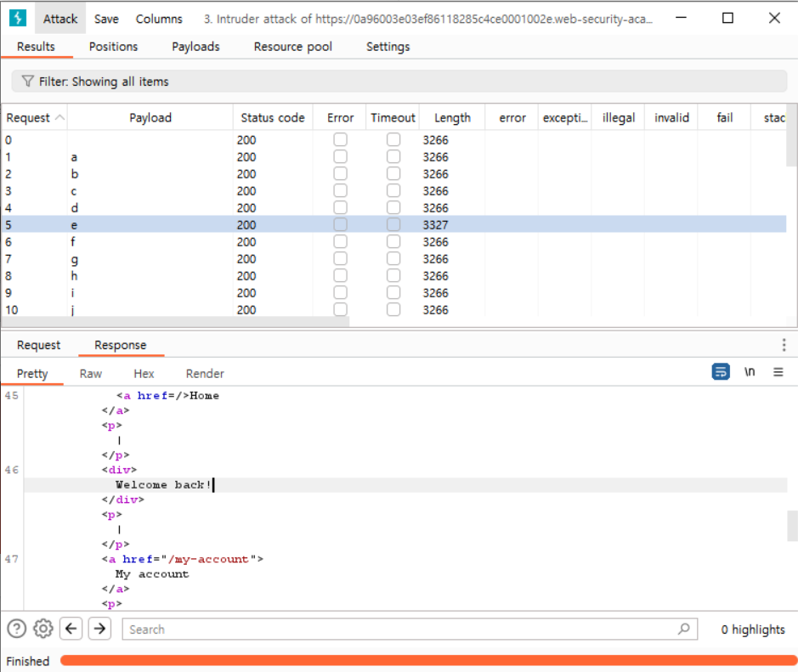The width and height of the screenshot is (798, 672).
Task: Switch to the Payloads tab
Action: pyautogui.click(x=196, y=47)
